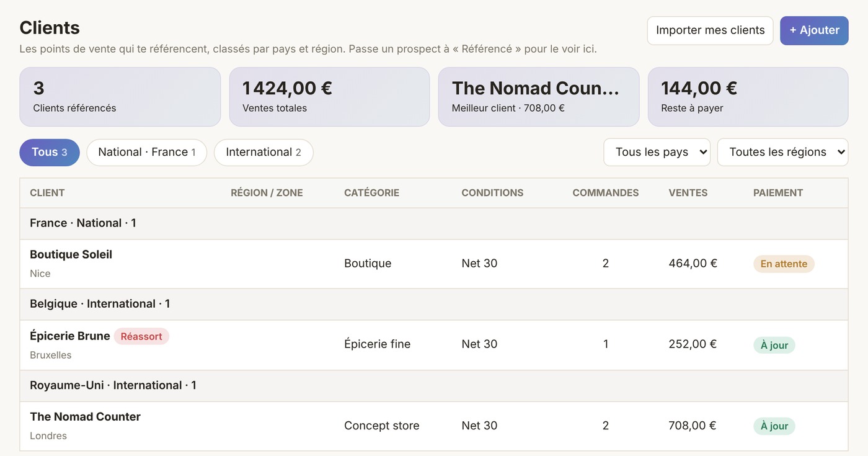Click the RÉGION / ZONE column header
The width and height of the screenshot is (868, 456).
pos(267,193)
